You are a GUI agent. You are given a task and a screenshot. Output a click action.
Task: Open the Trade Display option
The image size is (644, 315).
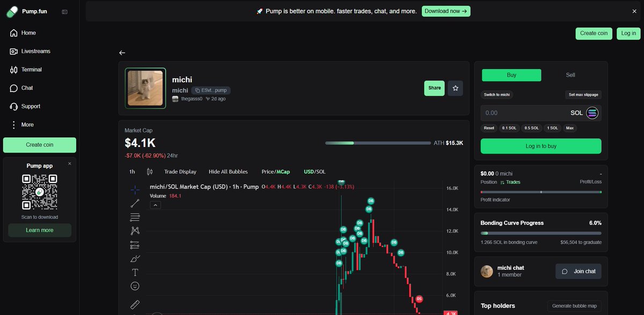[x=180, y=172]
